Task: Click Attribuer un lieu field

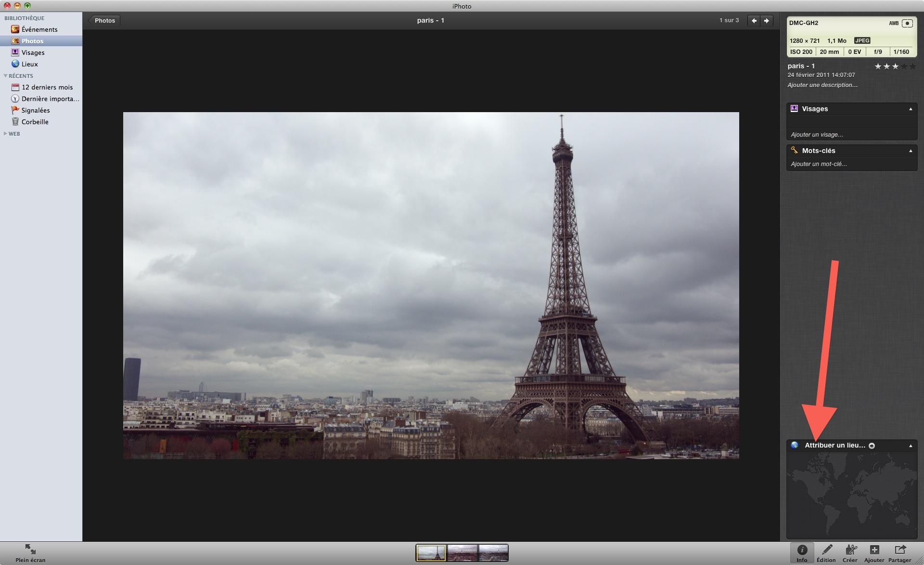Action: pos(835,446)
